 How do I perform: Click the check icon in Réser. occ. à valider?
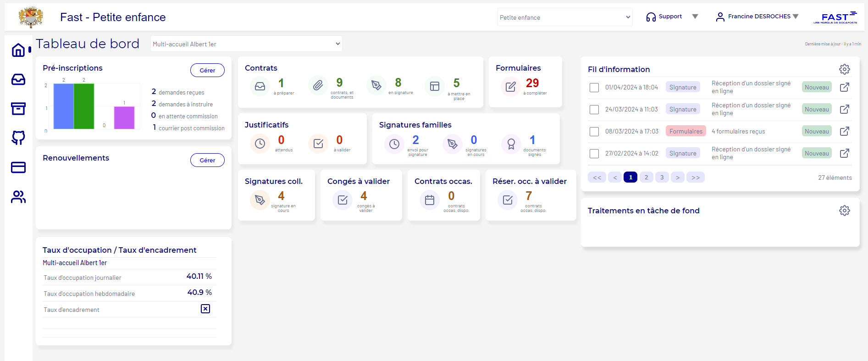click(508, 200)
